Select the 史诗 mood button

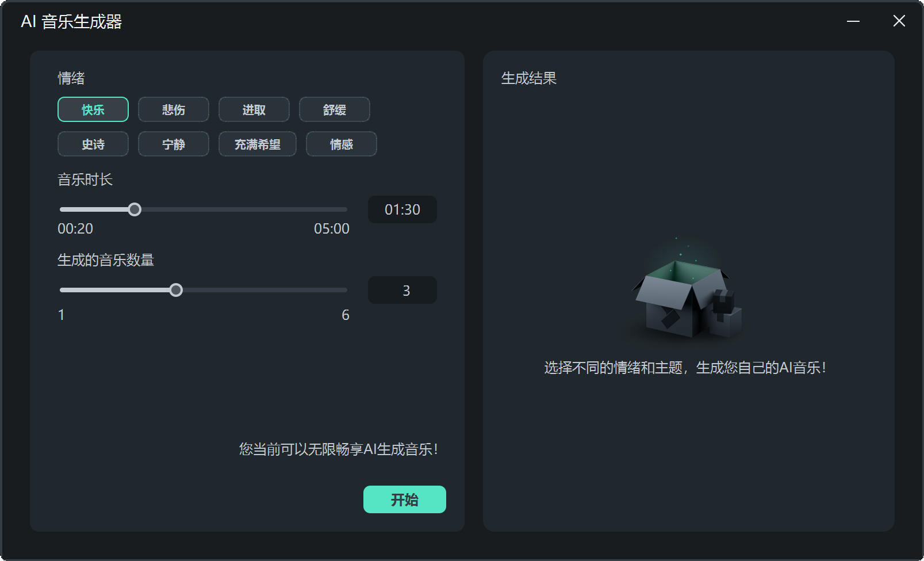[x=93, y=144]
